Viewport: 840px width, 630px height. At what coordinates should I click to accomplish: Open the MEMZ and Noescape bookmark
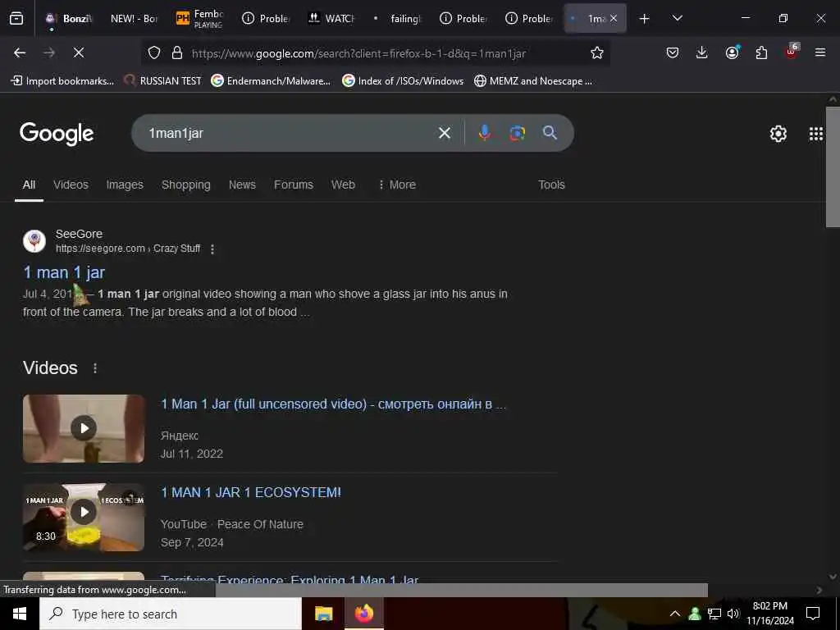coord(533,81)
